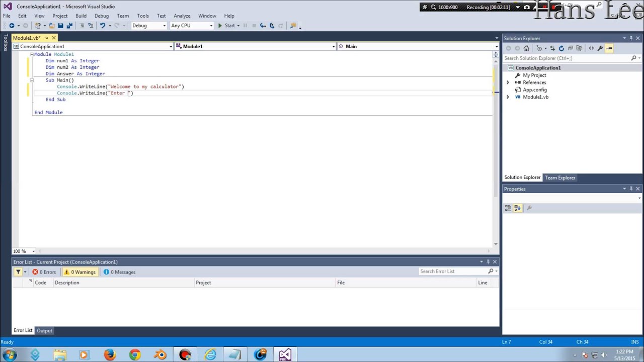Start debugging with the green Start button

coord(226,26)
